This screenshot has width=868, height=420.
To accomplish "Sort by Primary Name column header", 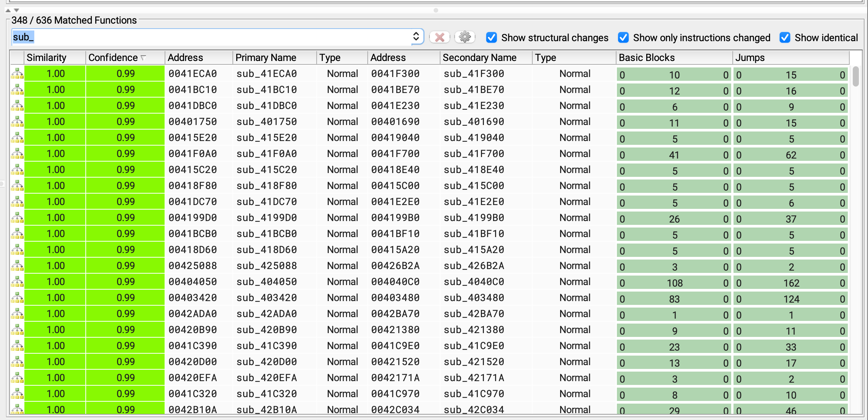I will pyautogui.click(x=275, y=58).
